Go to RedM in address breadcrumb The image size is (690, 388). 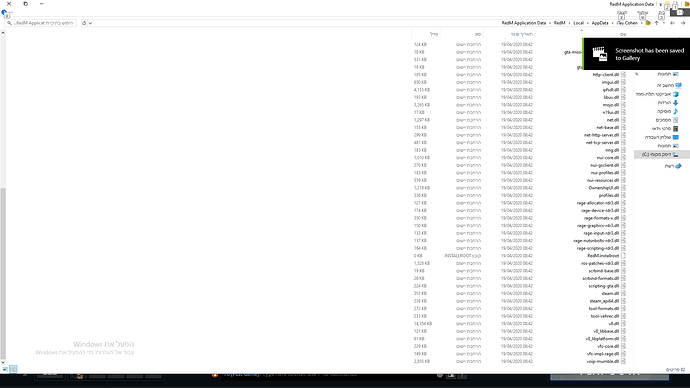click(559, 23)
